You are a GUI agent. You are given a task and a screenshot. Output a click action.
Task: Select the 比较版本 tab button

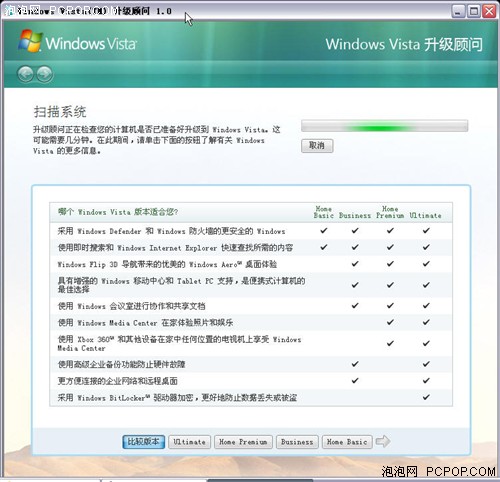143,442
